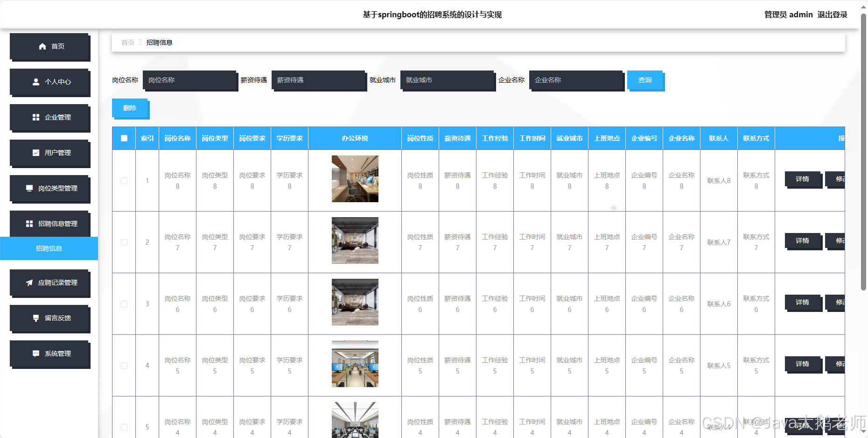This screenshot has height=438, width=868.
Task: Click 岗位名称 column header
Action: tap(178, 138)
